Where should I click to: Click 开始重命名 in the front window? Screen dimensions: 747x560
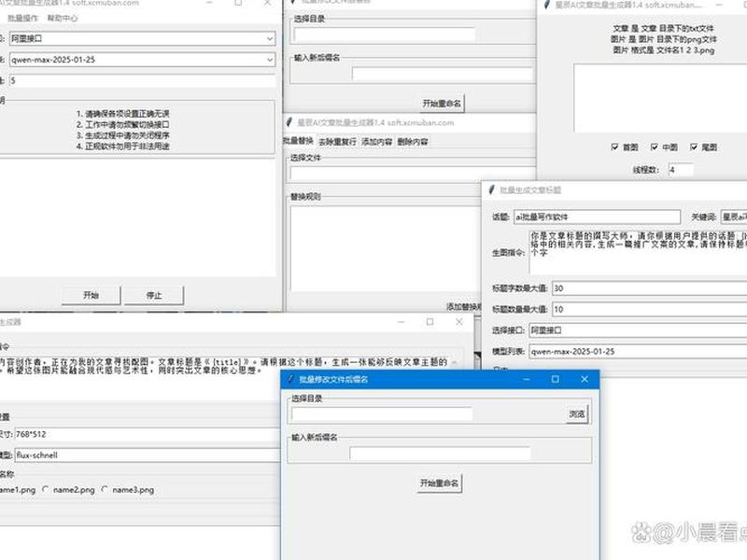click(x=439, y=483)
